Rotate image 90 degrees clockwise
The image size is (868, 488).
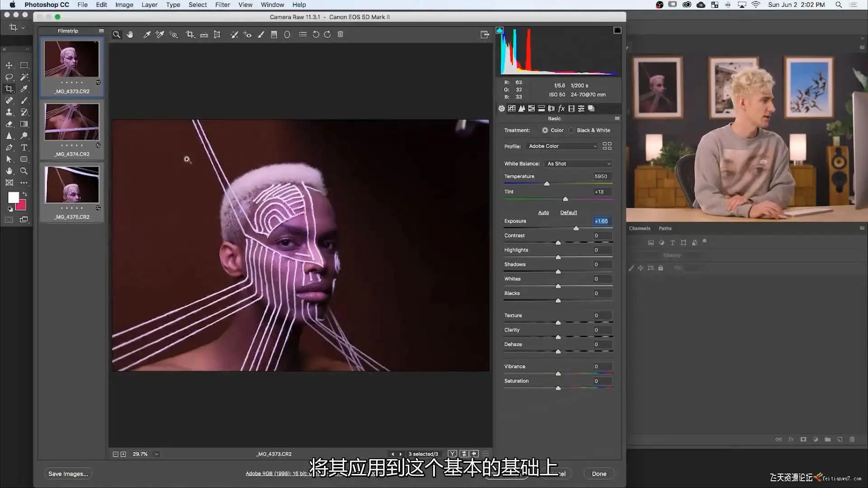click(x=327, y=34)
